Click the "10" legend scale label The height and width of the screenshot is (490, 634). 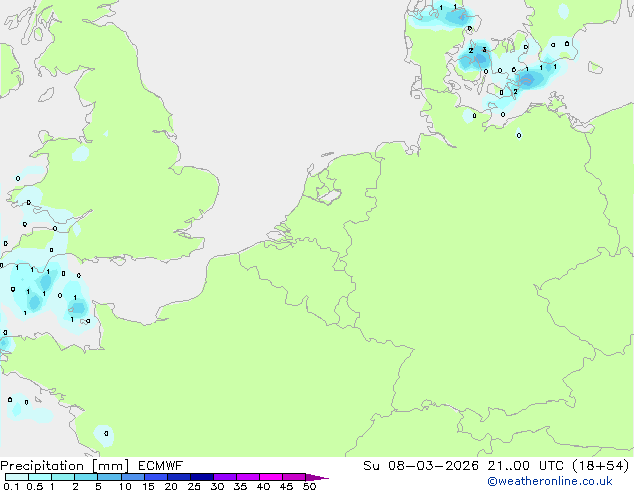click(125, 486)
